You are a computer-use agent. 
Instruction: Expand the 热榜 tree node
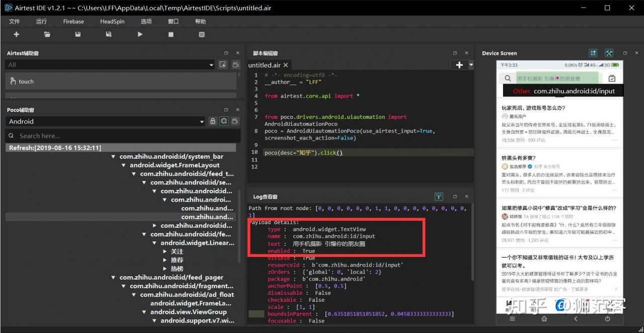click(165, 269)
